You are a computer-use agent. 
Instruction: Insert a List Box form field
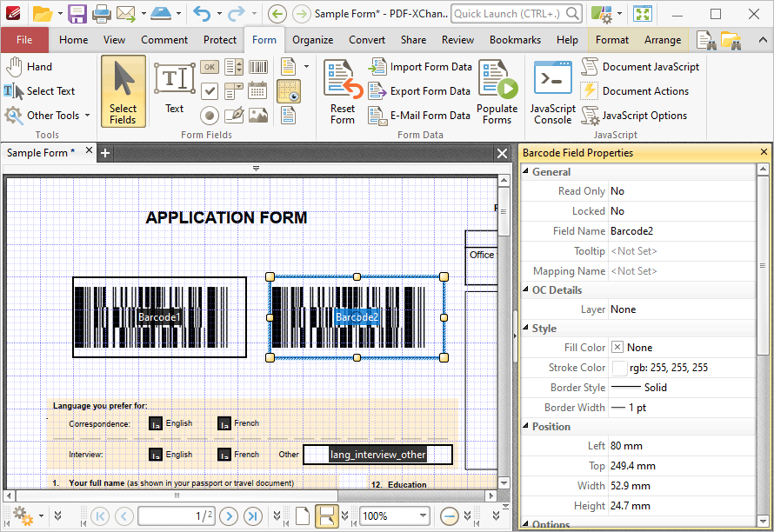pyautogui.click(x=233, y=67)
